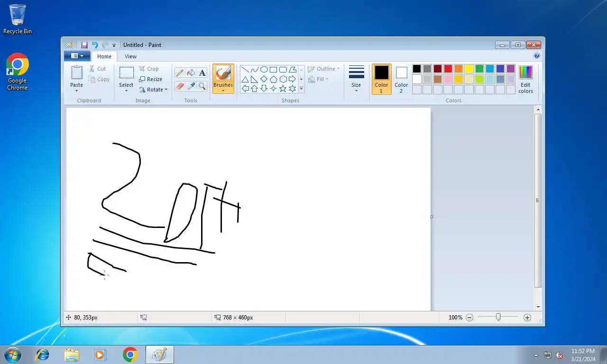Choose the Oval shape
Image resolution: width=607 pixels, height=364 pixels.
pos(264,70)
